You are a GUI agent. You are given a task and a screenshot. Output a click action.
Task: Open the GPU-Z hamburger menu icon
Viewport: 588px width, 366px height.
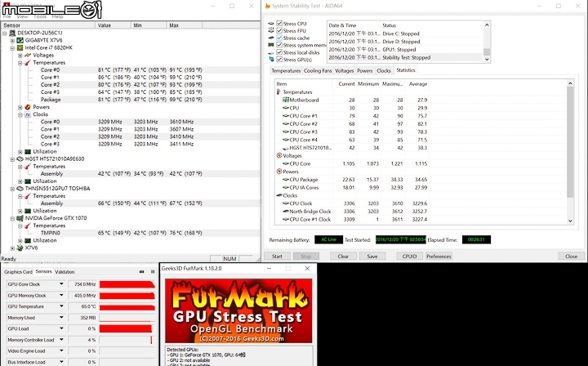pos(153,272)
